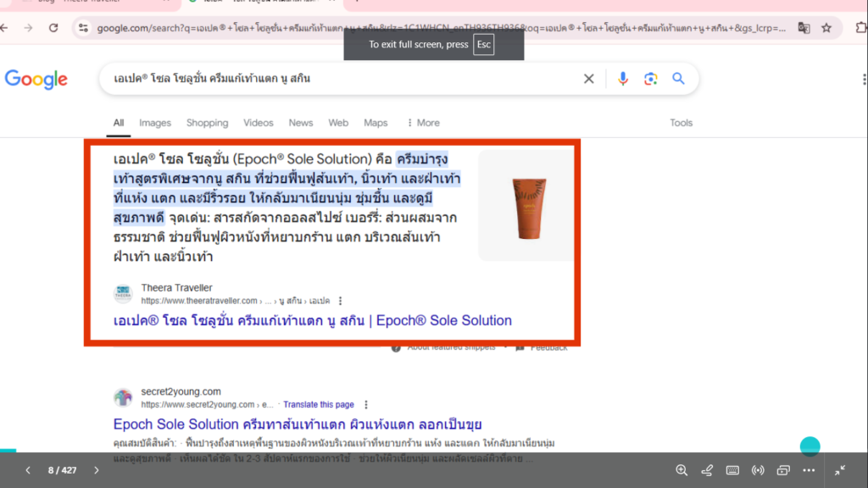868x488 pixels.
Task: Click Translate this page link
Action: click(x=319, y=405)
